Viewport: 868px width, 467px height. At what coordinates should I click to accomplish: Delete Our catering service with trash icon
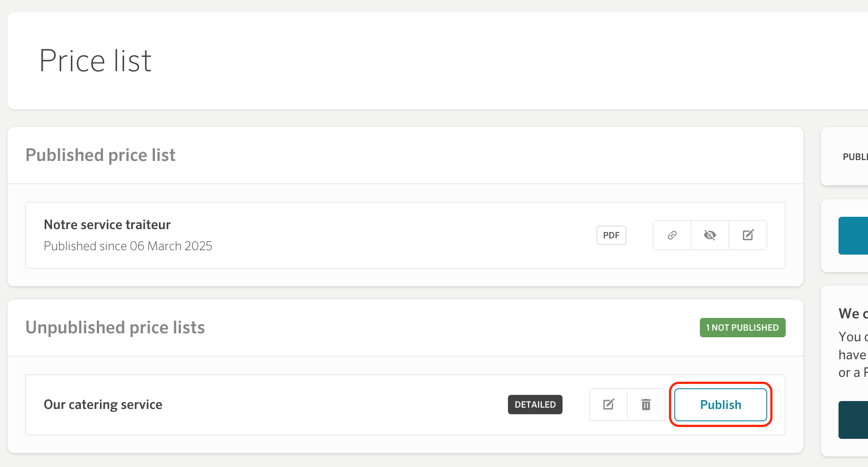[646, 405]
